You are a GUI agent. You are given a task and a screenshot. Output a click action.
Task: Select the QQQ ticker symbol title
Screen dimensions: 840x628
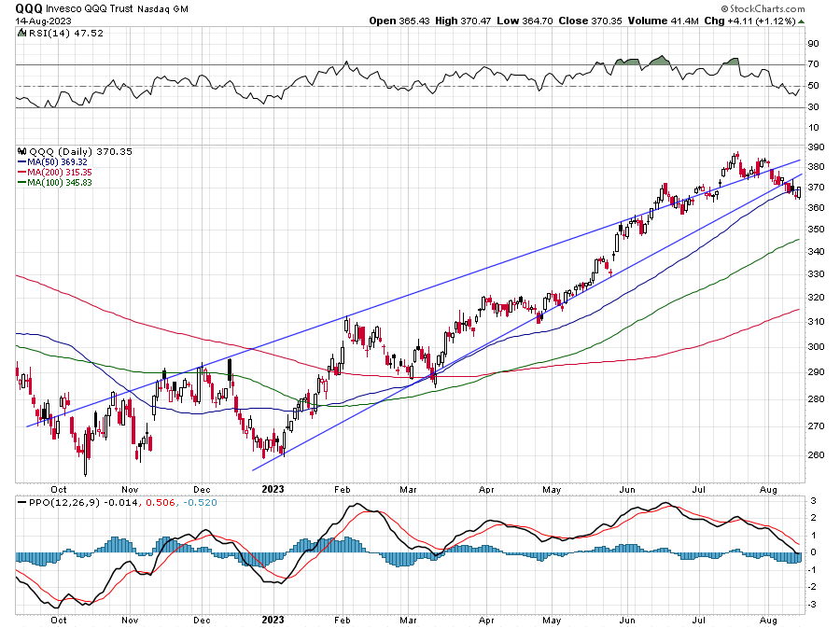(x=29, y=8)
